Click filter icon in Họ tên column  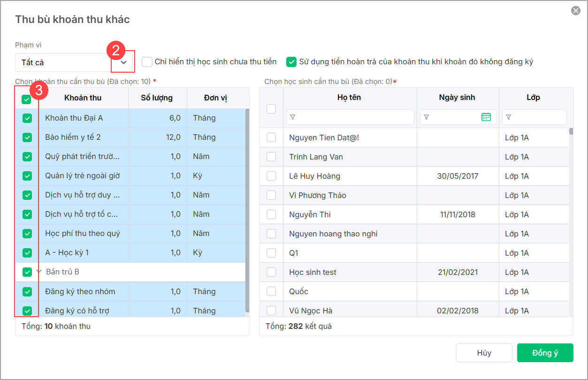coord(293,117)
